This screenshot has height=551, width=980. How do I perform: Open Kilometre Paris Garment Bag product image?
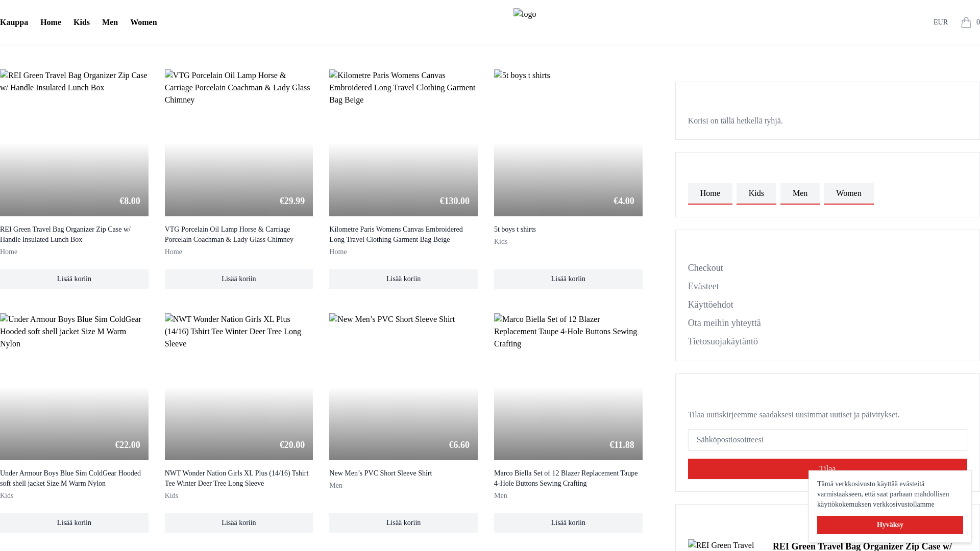pos(403,143)
